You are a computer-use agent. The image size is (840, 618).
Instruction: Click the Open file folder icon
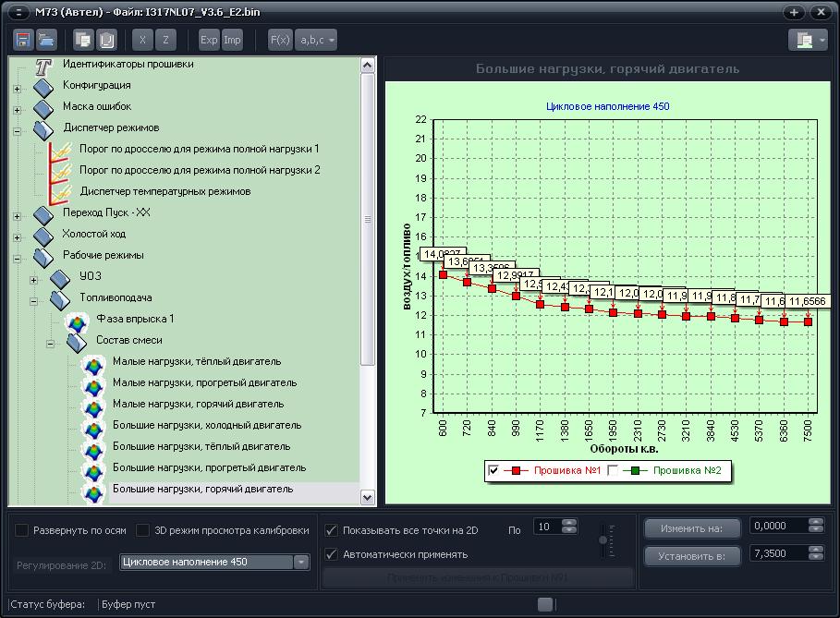click(46, 40)
